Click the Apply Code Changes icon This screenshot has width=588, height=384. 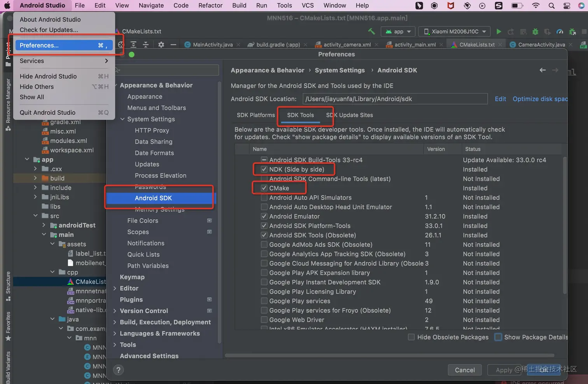coord(523,32)
